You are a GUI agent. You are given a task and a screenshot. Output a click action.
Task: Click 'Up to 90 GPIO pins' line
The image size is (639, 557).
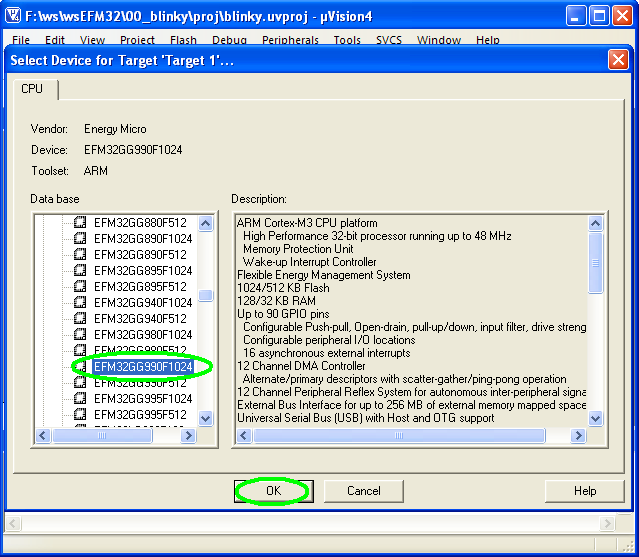click(x=283, y=314)
